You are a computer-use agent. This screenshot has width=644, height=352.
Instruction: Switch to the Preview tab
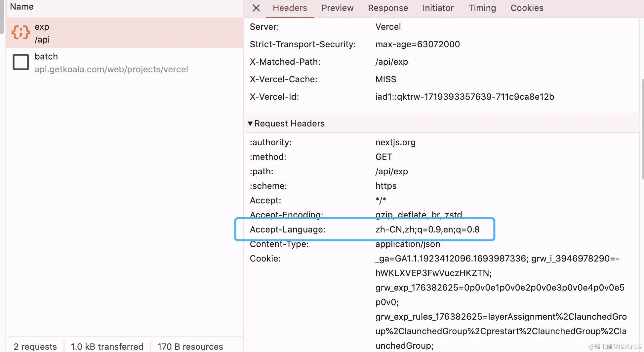coord(337,8)
